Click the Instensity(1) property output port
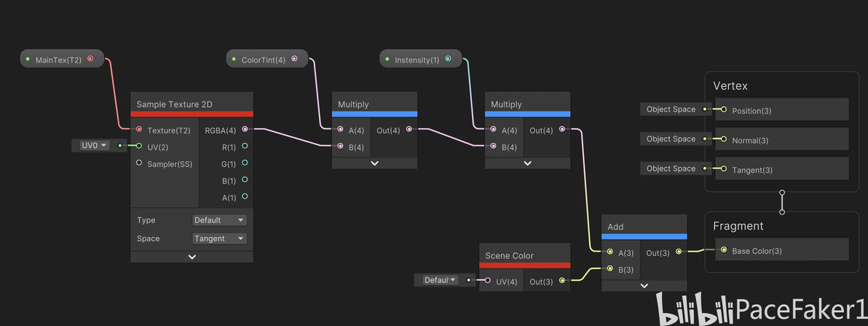This screenshot has height=326, width=868. 448,59
